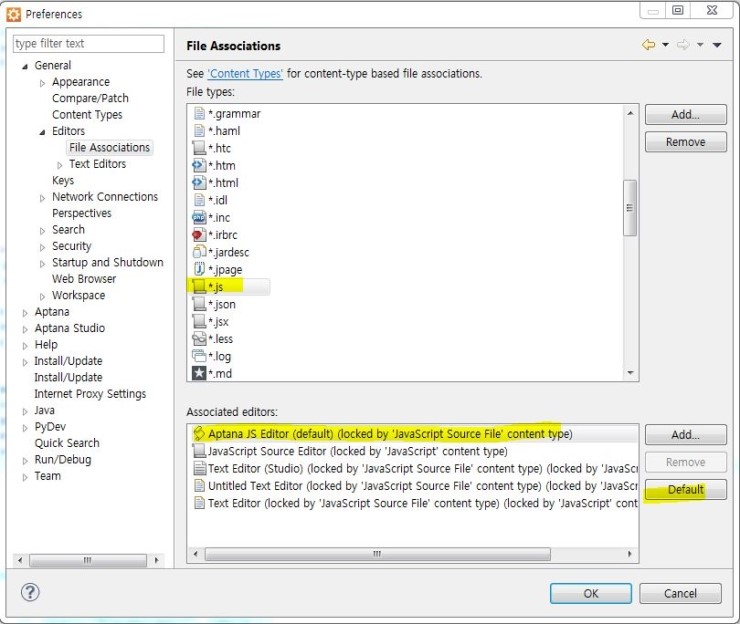
Task: Click the *.js file icon
Action: 199,287
